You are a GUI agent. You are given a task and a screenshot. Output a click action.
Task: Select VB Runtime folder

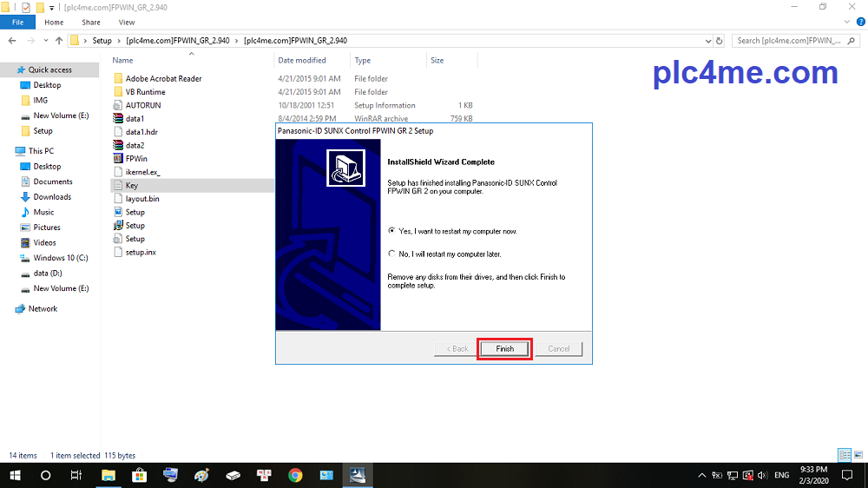(x=145, y=92)
